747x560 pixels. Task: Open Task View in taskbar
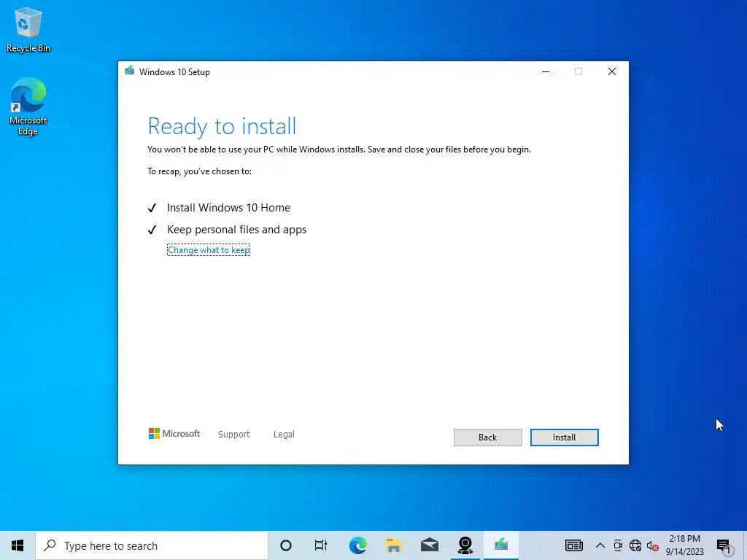coord(321,545)
